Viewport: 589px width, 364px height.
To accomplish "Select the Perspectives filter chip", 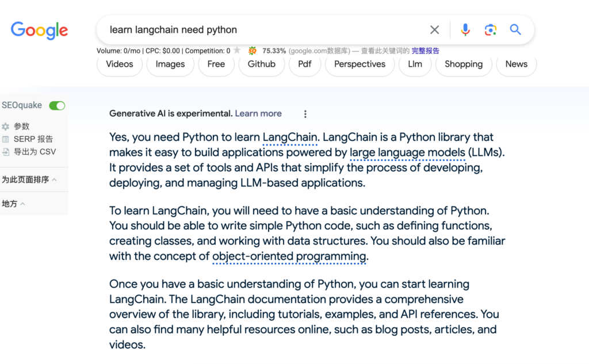I will pyautogui.click(x=360, y=64).
